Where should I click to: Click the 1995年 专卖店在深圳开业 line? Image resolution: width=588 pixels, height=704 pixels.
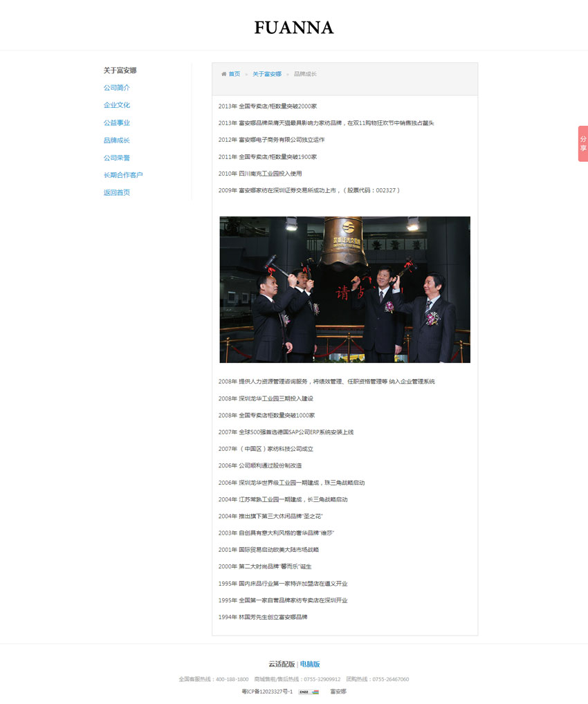coord(283,601)
